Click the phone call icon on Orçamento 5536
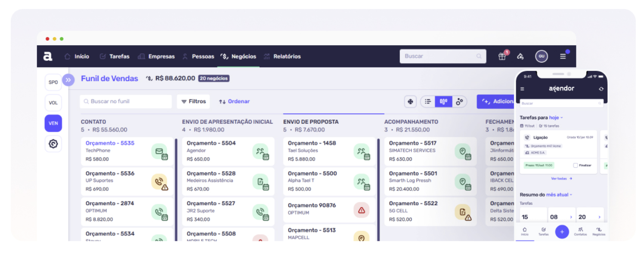Screen dimensions: 644x258 (x=160, y=182)
